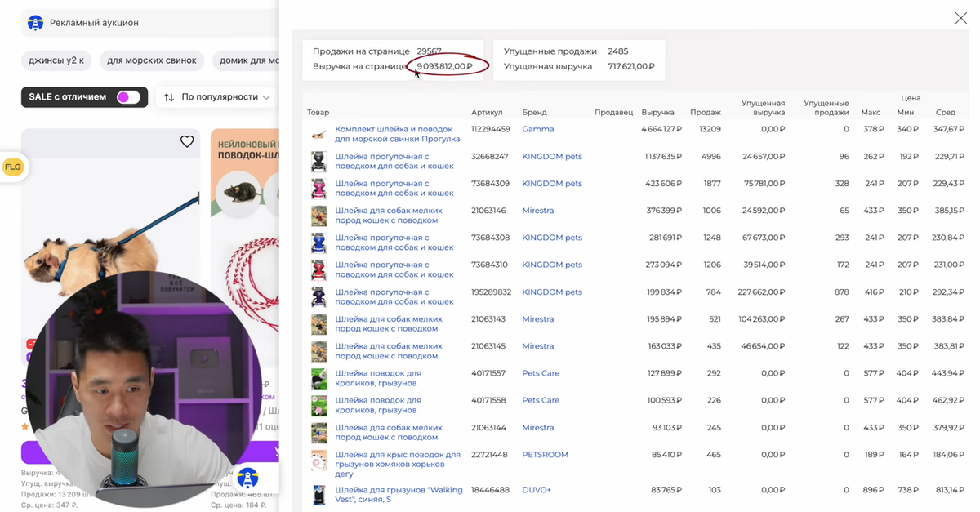
Task: Click blue harness thumbnail in row 73684308
Action: [318, 243]
